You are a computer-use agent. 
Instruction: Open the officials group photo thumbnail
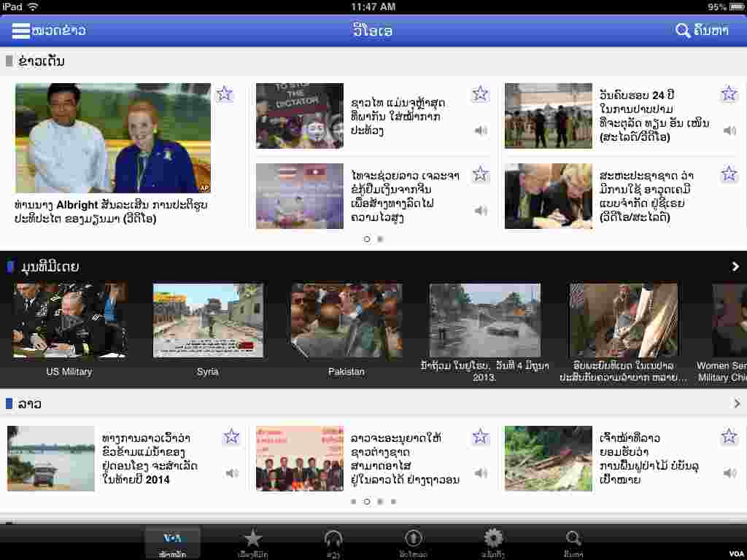300,458
